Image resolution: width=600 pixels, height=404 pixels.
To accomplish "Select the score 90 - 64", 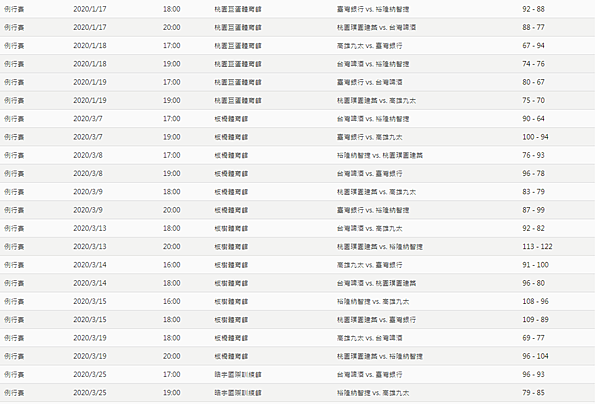I will pyautogui.click(x=533, y=119).
